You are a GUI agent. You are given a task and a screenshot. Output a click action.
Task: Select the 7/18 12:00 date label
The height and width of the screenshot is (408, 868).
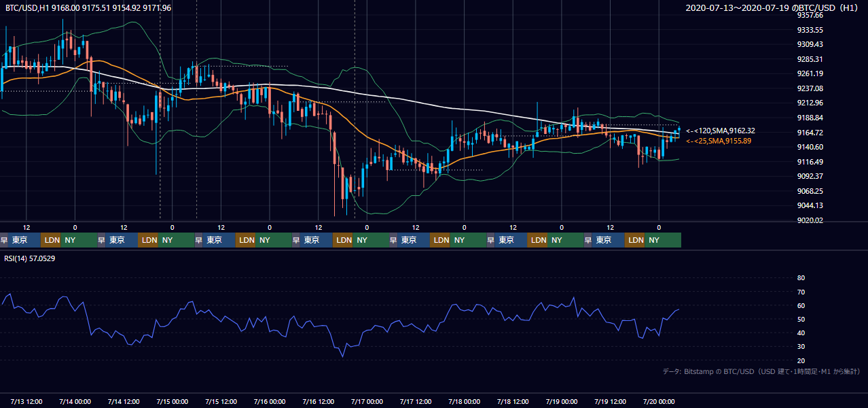pos(513,401)
